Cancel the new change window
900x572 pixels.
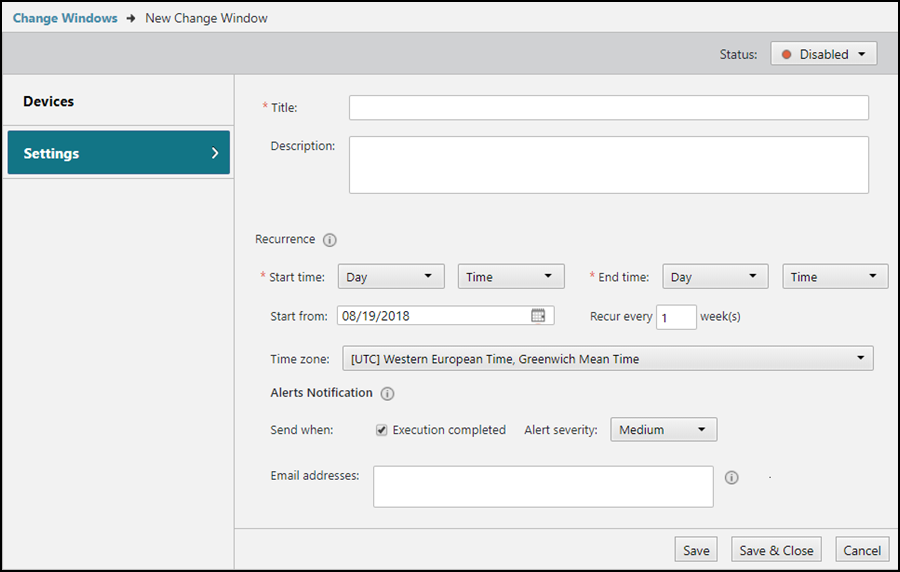[861, 550]
